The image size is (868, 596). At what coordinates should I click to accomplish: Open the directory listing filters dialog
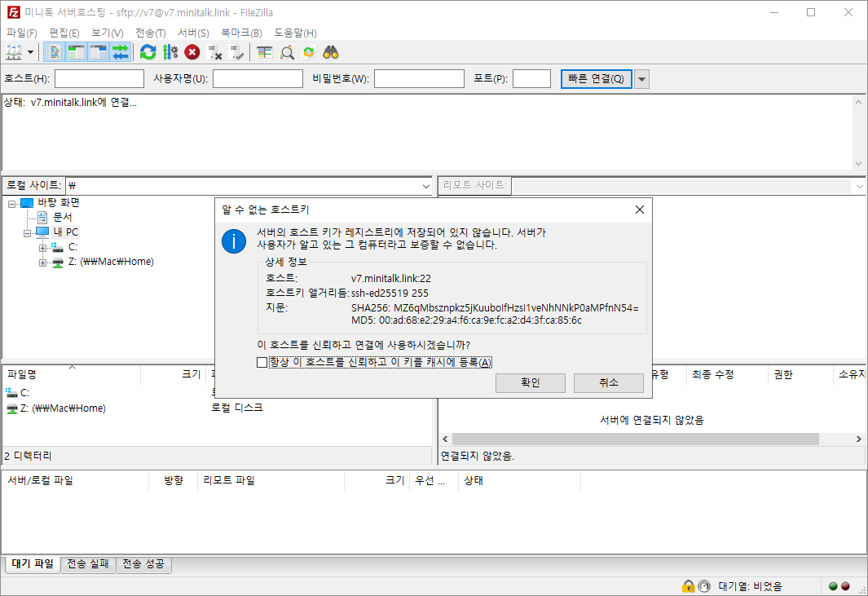pos(265,52)
